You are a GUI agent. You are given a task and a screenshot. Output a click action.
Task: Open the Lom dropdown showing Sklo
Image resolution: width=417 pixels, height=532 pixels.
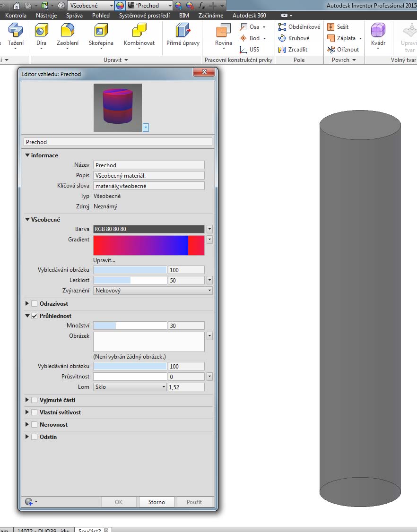tap(130, 387)
